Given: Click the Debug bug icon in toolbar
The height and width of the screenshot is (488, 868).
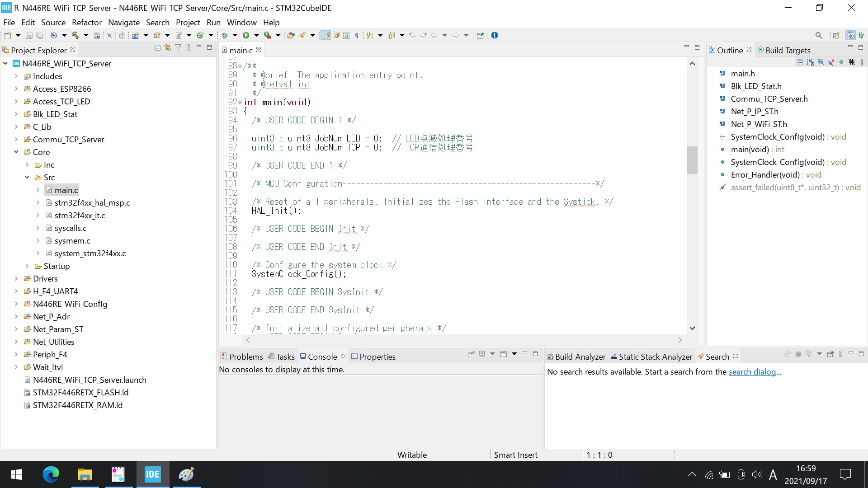Looking at the screenshot, I should click(x=224, y=35).
